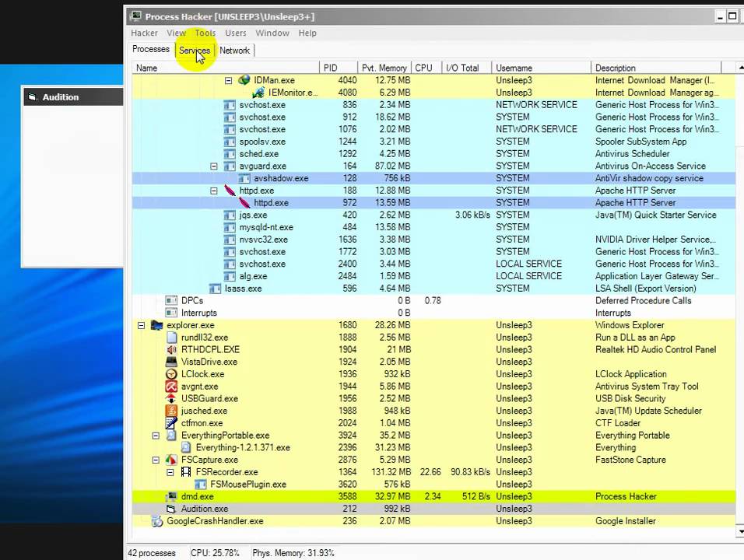Click the explorer.exe icon

[156, 325]
